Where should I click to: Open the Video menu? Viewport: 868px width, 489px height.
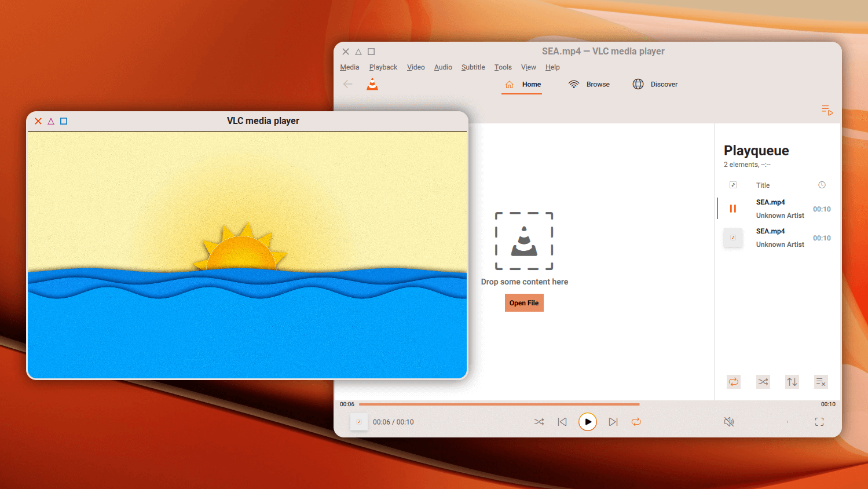tap(416, 67)
